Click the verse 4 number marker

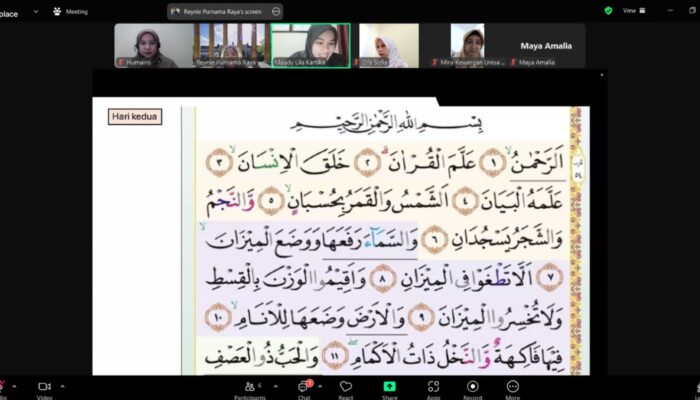(465, 201)
